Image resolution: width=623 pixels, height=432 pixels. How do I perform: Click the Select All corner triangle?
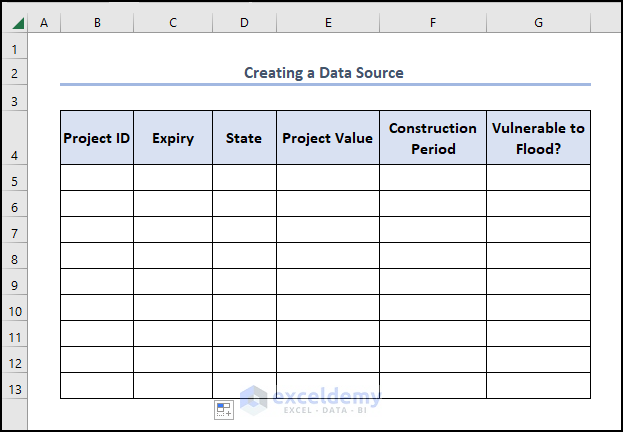[x=17, y=22]
